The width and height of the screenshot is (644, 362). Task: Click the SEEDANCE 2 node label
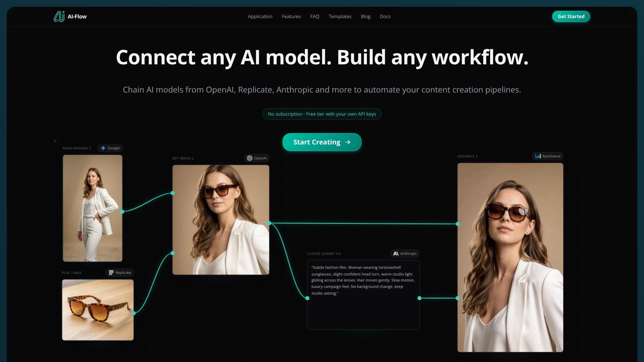(467, 156)
